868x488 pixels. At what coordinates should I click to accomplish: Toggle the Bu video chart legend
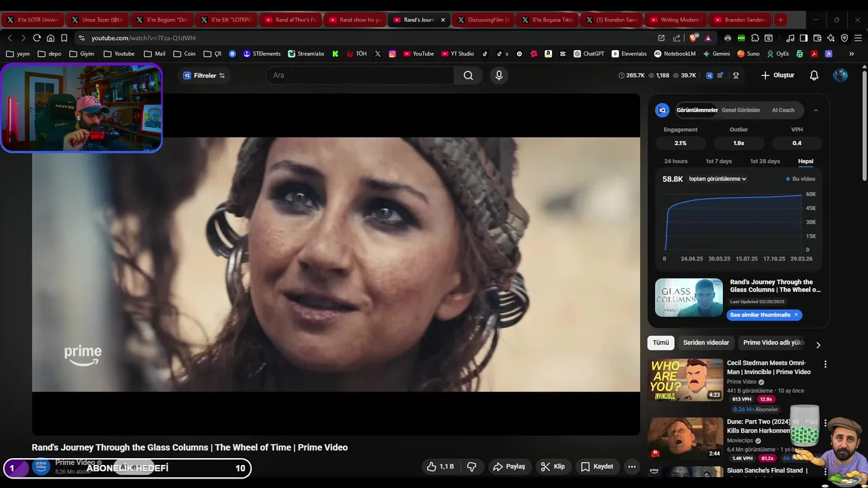point(800,179)
